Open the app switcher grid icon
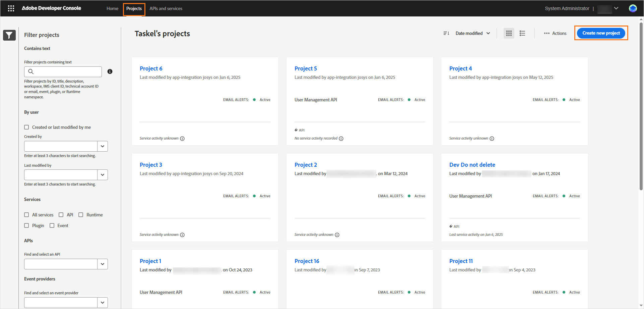This screenshot has height=309, width=644. (11, 8)
